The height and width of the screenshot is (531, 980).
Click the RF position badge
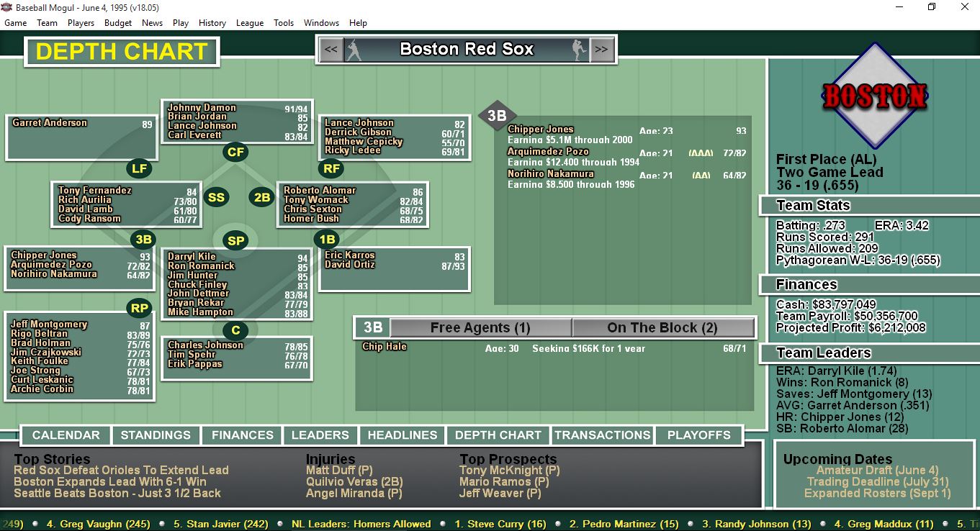coord(331,169)
